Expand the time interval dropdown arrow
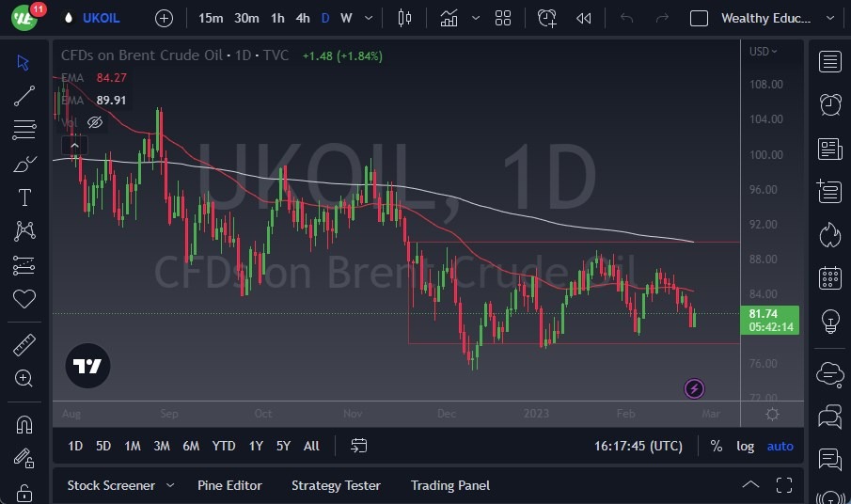 368,18
